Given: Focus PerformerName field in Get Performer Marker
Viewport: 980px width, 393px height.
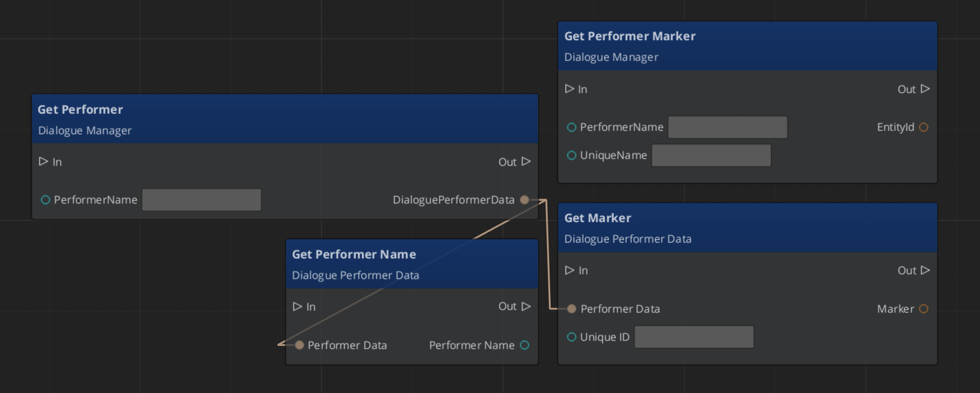Looking at the screenshot, I should pos(728,127).
